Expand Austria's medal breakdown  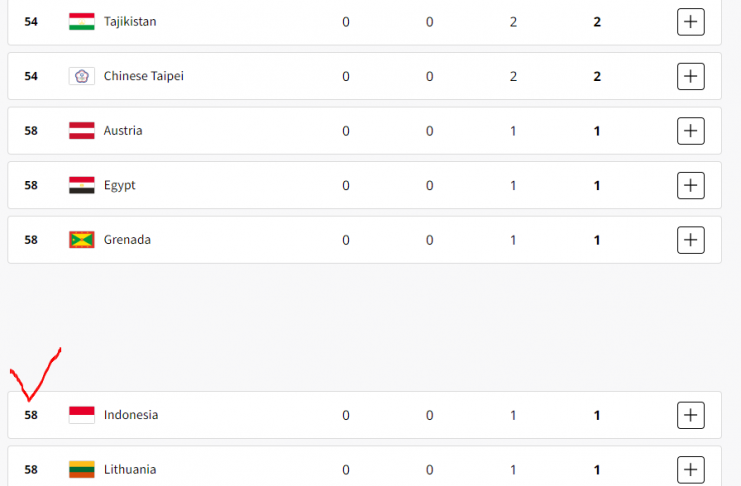691,131
